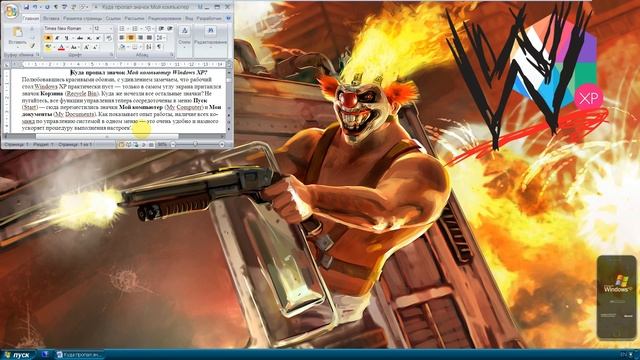Click the Grow Font icon
Viewport: 640px width, 360px height.
tap(86, 47)
